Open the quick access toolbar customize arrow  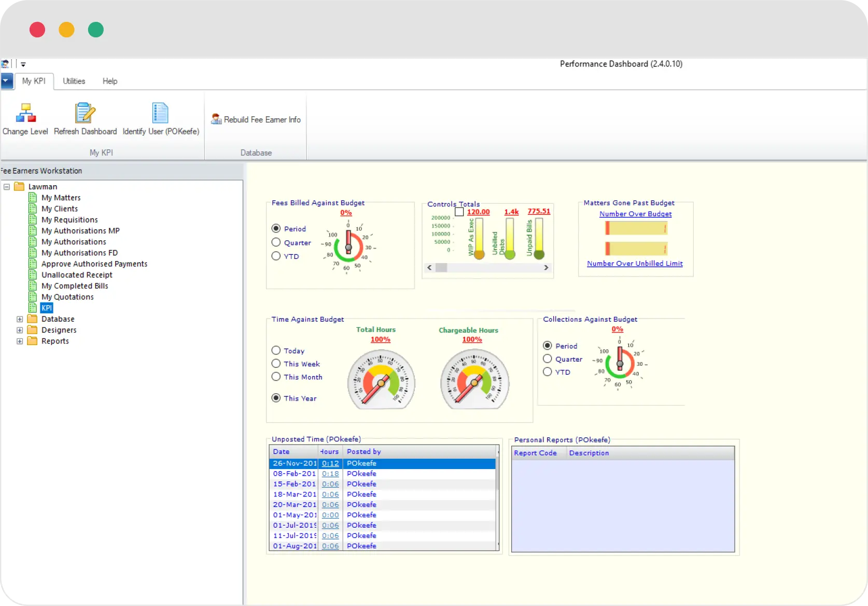23,64
